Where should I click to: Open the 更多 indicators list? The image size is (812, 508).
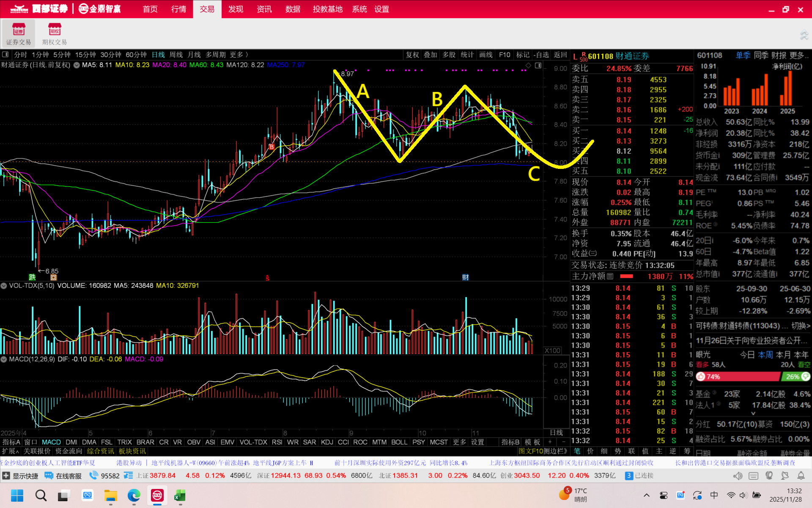pyautogui.click(x=459, y=442)
